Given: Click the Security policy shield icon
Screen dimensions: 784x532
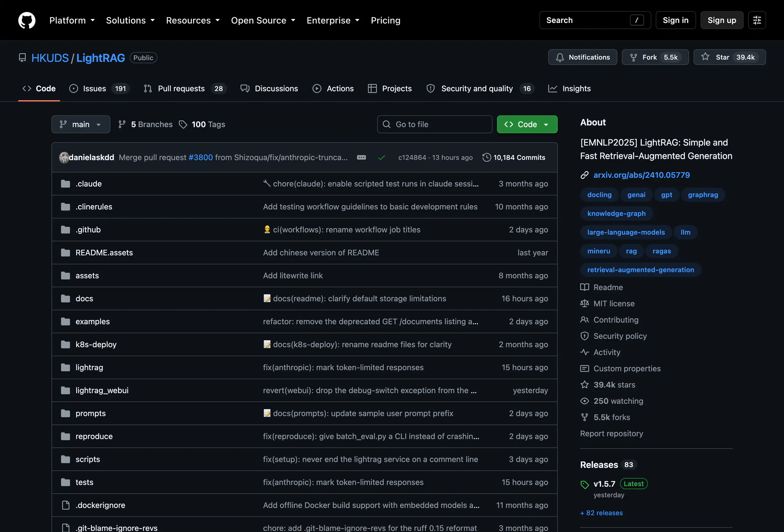Looking at the screenshot, I should click(585, 336).
